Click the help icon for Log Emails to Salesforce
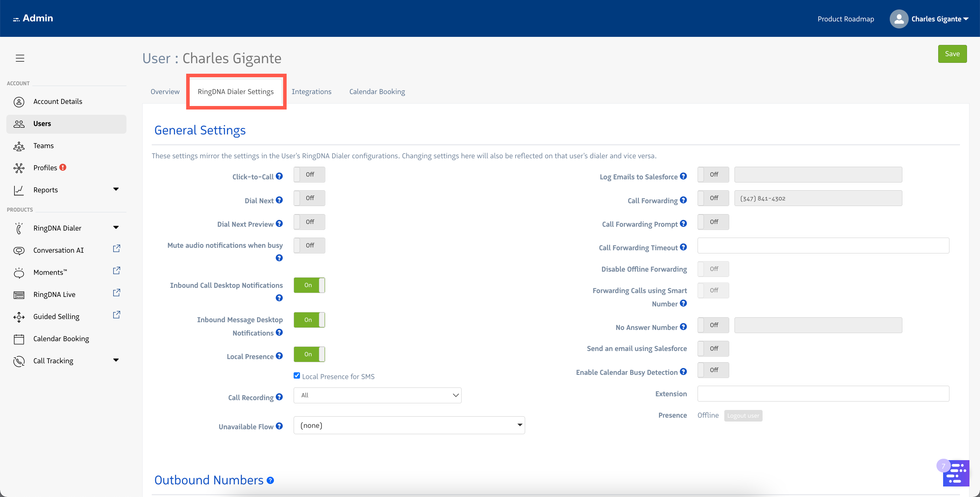The width and height of the screenshot is (980, 497). point(683,177)
